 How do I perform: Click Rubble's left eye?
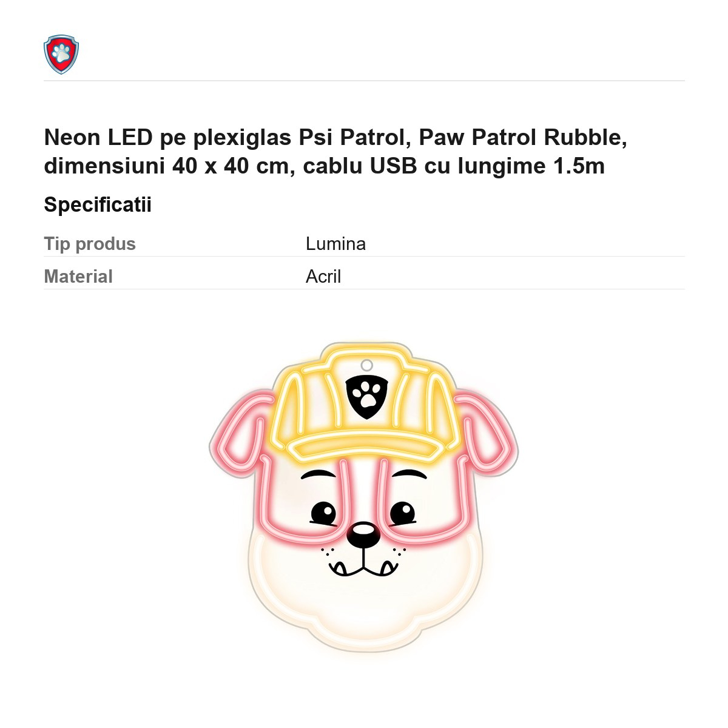[323, 513]
